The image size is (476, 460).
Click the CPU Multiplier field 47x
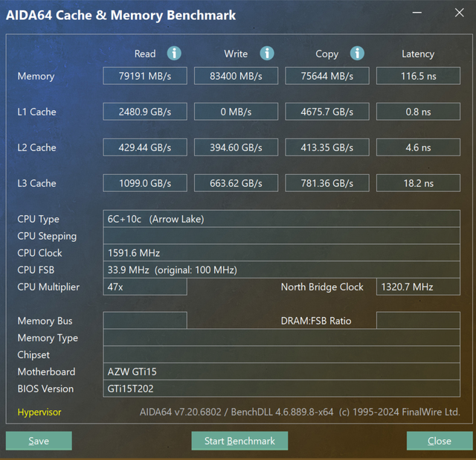pos(145,287)
